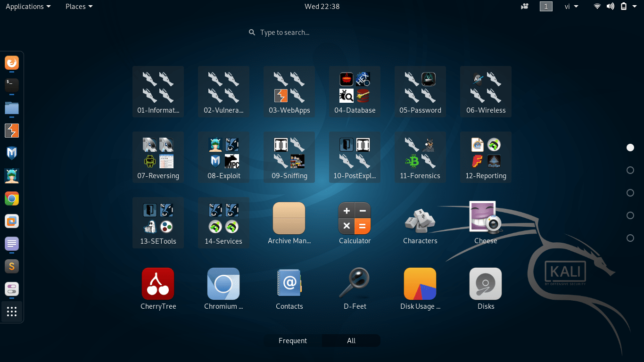Open Files from the dock

click(12, 108)
